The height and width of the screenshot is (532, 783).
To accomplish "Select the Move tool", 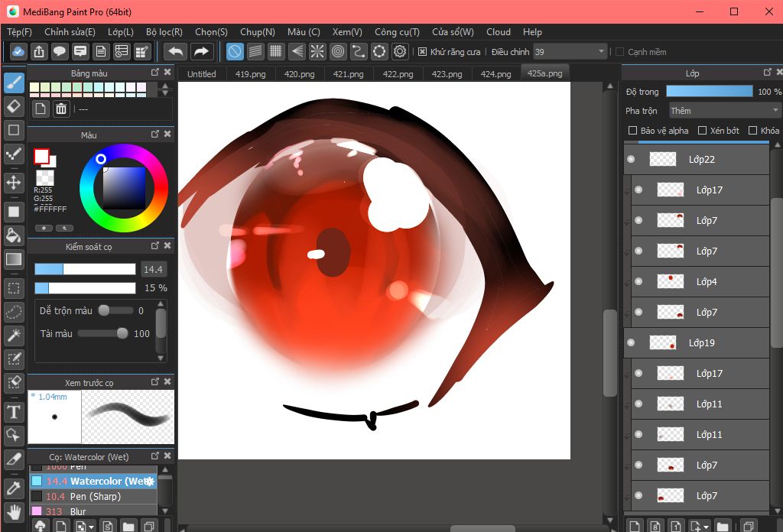I will coord(14,182).
